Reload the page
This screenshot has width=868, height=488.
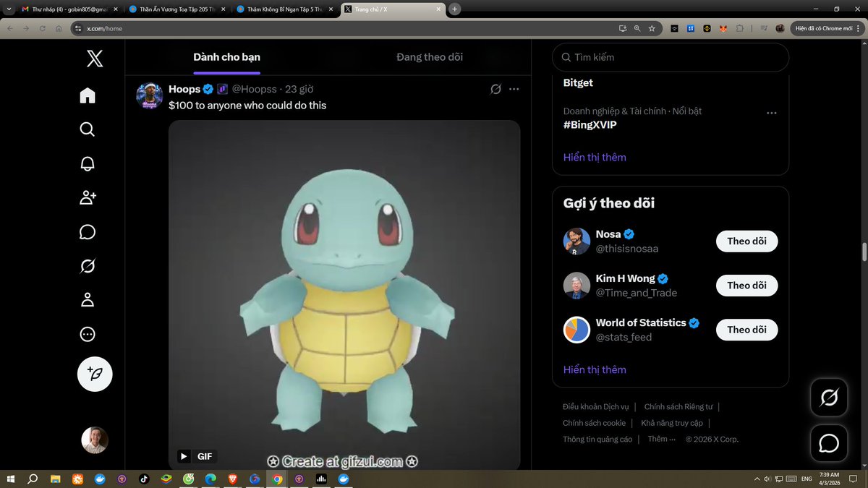click(43, 28)
